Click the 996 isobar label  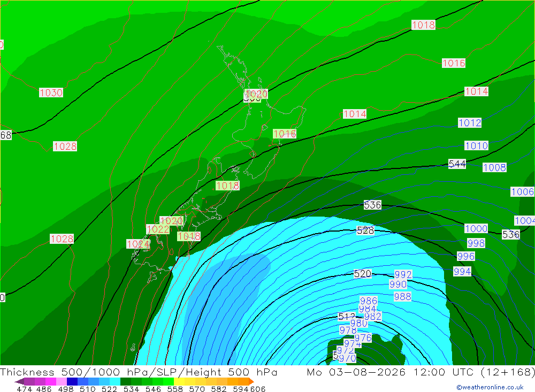click(x=466, y=256)
